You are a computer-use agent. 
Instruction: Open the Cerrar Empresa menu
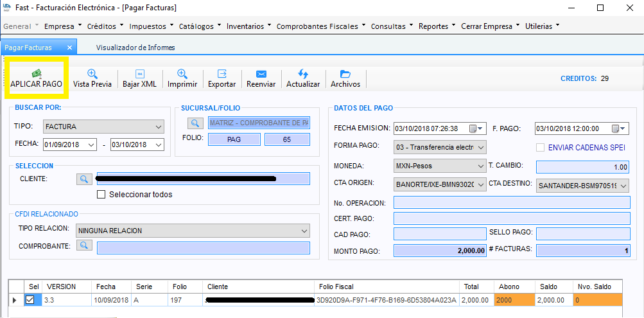(489, 26)
